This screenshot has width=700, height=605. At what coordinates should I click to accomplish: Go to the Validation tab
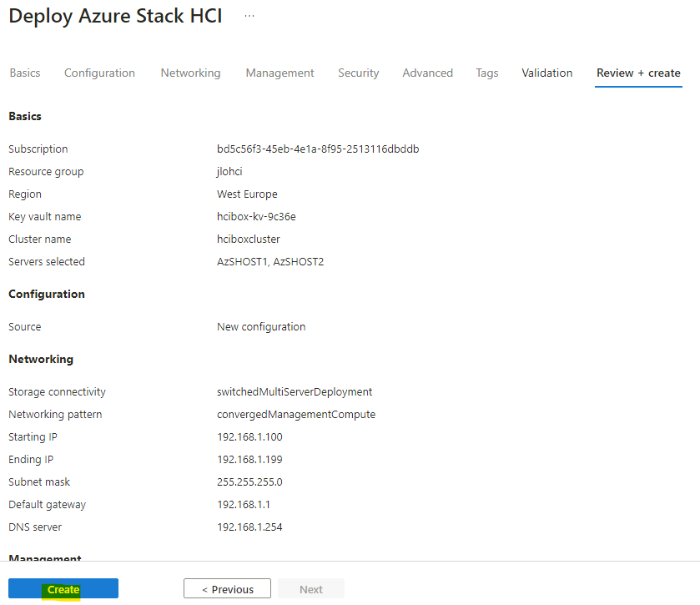546,73
